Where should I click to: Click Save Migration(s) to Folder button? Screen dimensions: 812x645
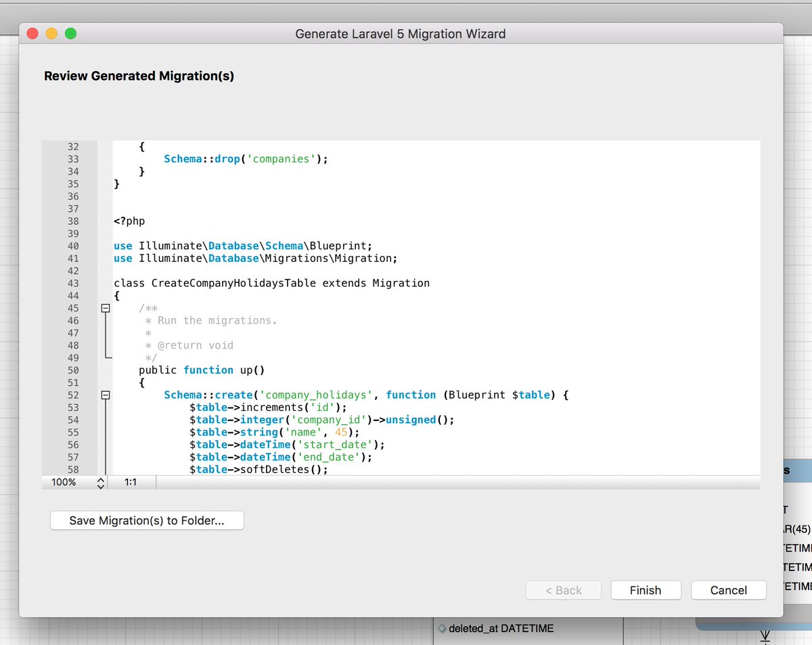coord(147,520)
